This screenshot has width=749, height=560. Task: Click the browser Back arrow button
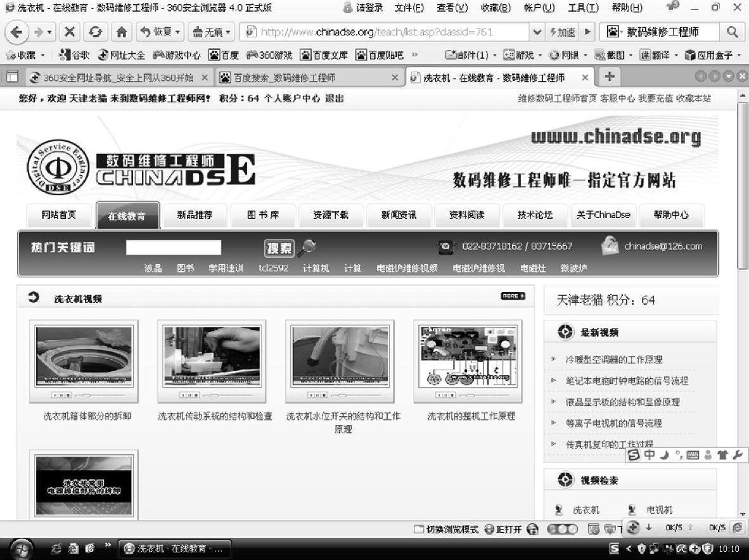16,32
